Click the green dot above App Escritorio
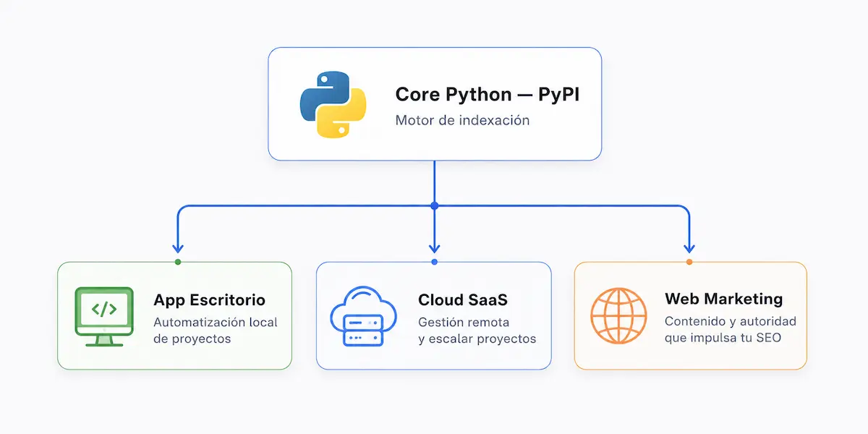This screenshot has height=434, width=868. pyautogui.click(x=178, y=262)
